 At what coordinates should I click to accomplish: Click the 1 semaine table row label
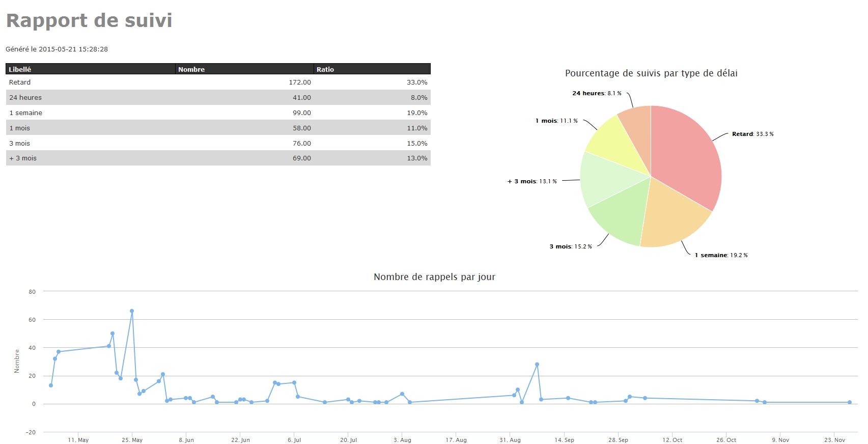[25, 113]
